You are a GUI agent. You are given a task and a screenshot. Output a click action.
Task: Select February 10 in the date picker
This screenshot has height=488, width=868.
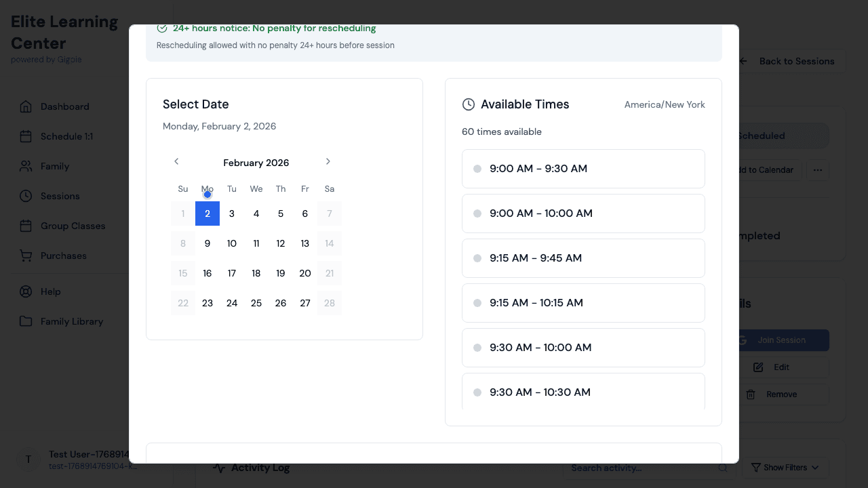(232, 243)
